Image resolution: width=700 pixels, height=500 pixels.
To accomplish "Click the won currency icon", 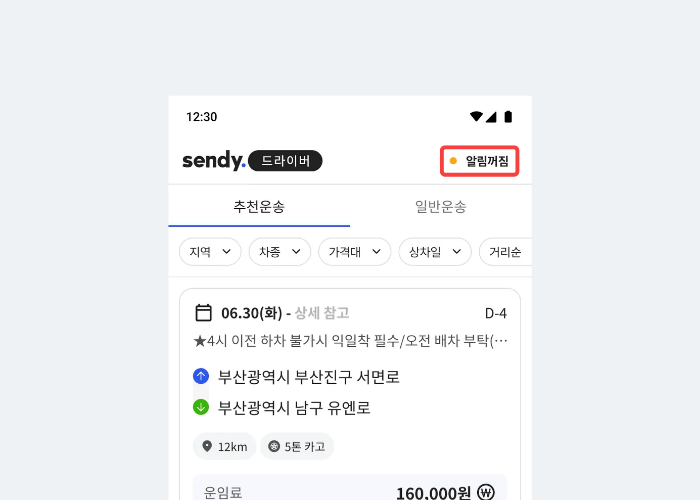I will click(x=486, y=492).
